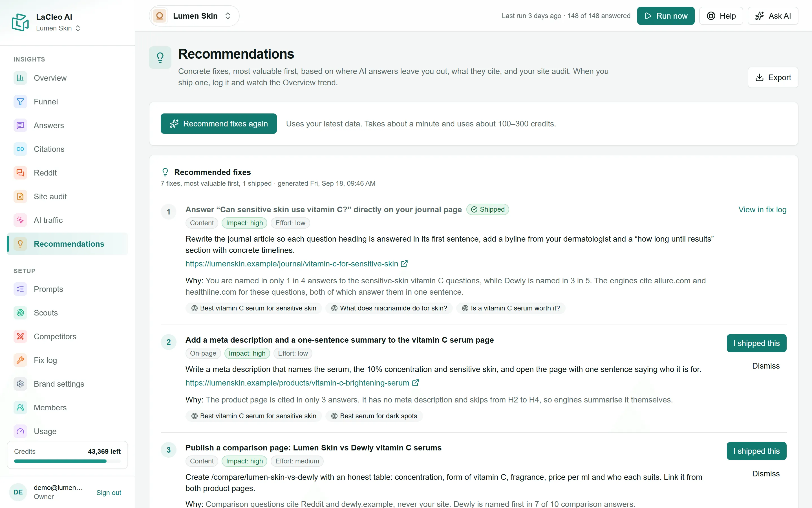
Task: Click the Competitors crossed-swords icon
Action: (x=20, y=336)
